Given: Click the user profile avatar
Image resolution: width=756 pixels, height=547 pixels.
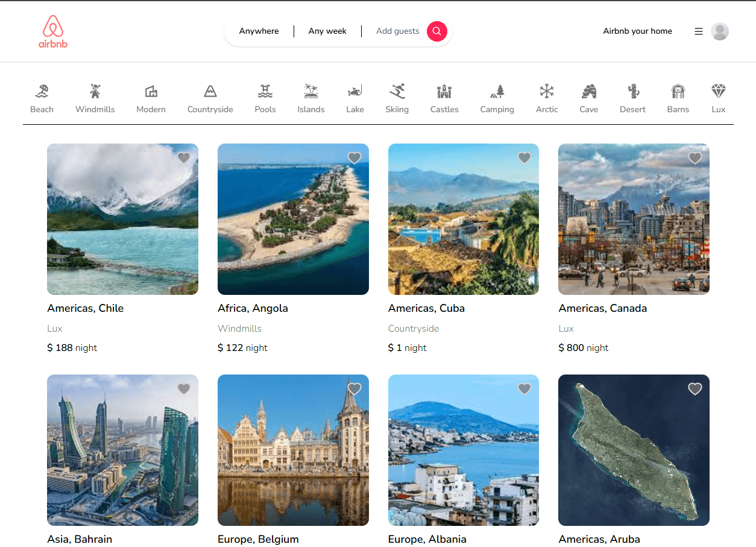Looking at the screenshot, I should pos(719,31).
